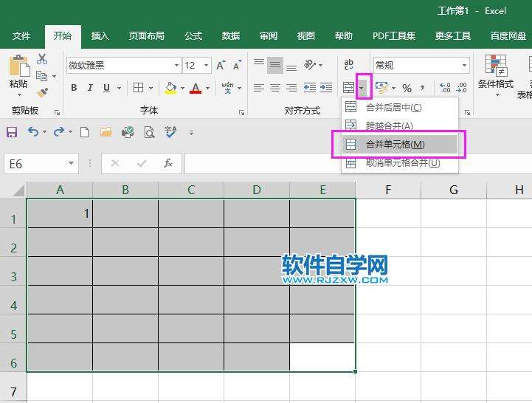
Task: Click the Cut scissors icon
Action: click(42, 59)
